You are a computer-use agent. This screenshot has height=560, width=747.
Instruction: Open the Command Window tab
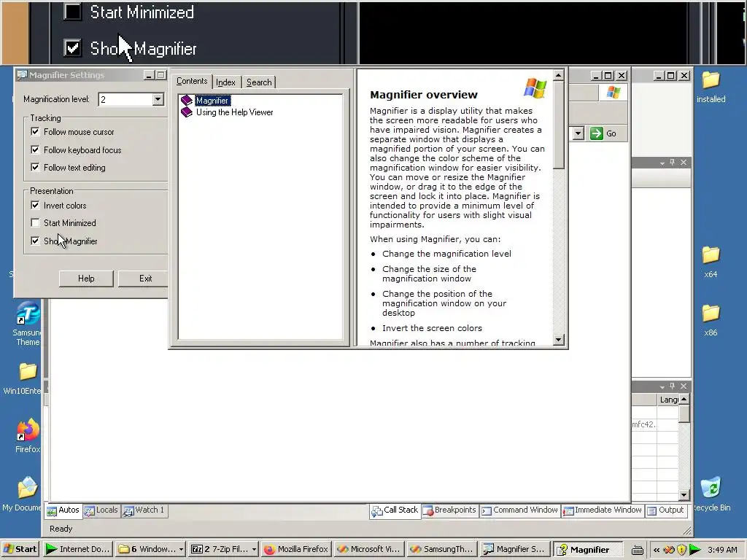[519, 510]
